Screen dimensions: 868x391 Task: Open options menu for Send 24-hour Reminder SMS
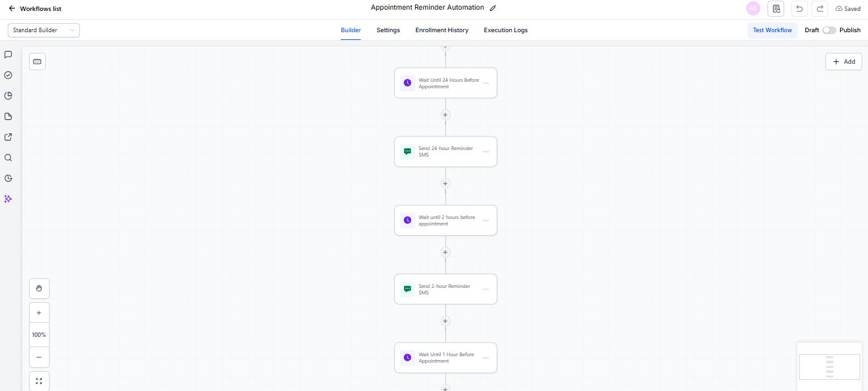pyautogui.click(x=486, y=152)
